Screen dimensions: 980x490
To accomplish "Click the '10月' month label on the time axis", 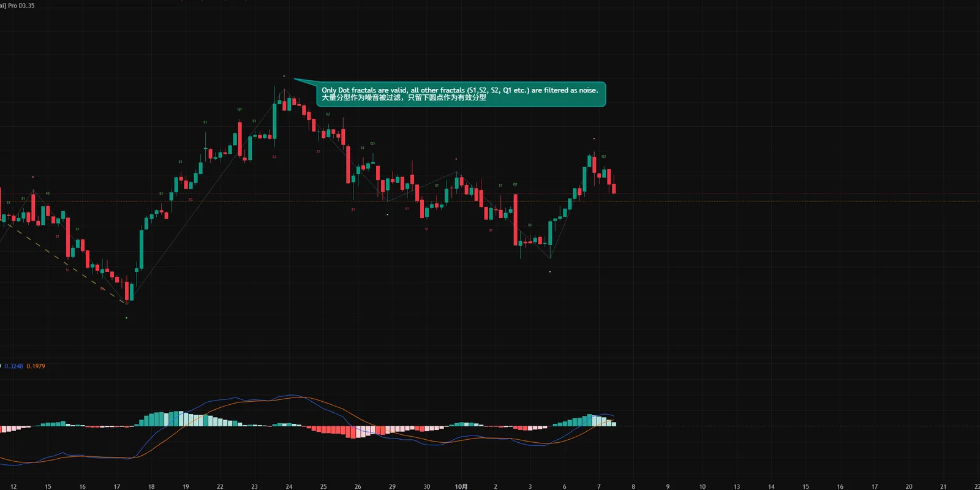I will tap(461, 486).
